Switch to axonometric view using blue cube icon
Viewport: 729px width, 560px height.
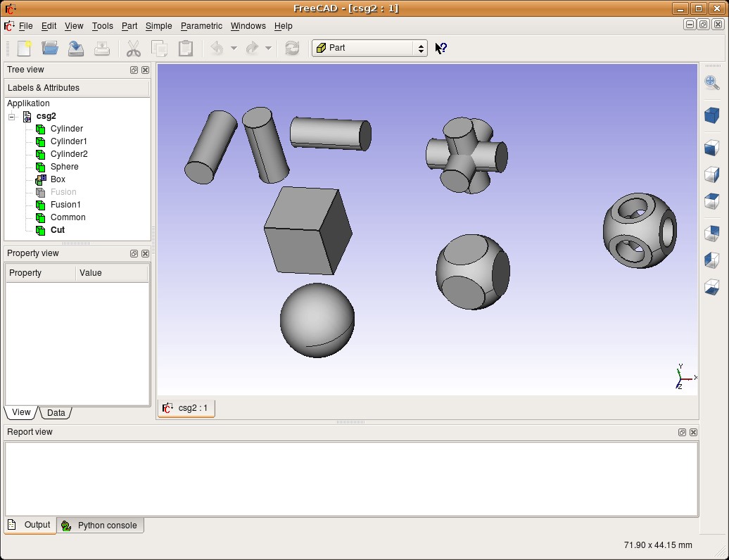coord(712,115)
